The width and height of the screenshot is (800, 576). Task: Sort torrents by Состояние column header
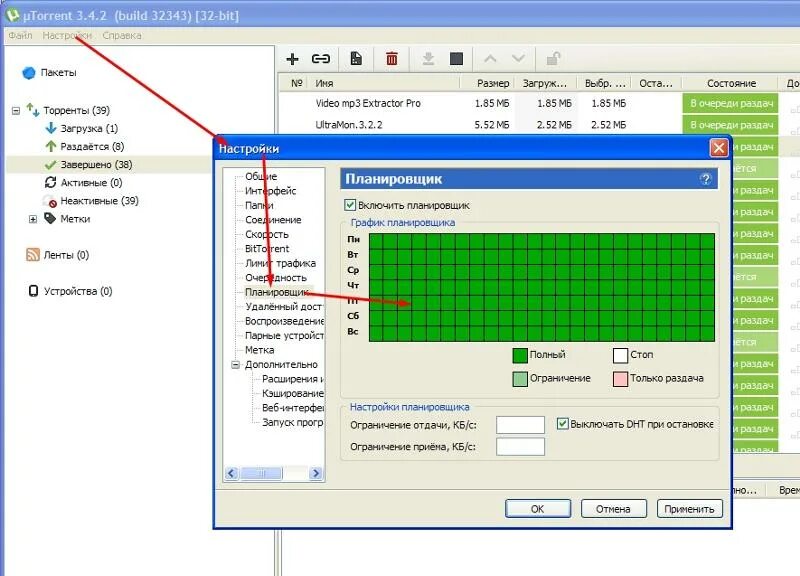(x=731, y=83)
